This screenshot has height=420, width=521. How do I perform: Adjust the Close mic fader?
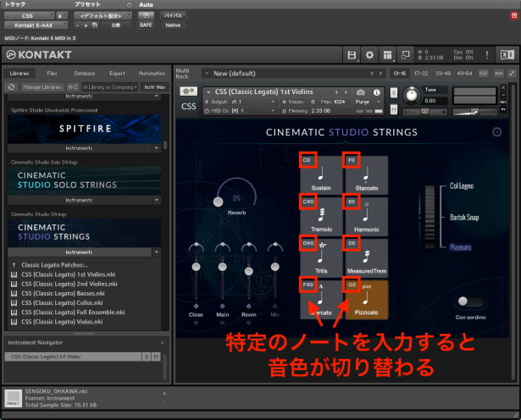[x=196, y=267]
